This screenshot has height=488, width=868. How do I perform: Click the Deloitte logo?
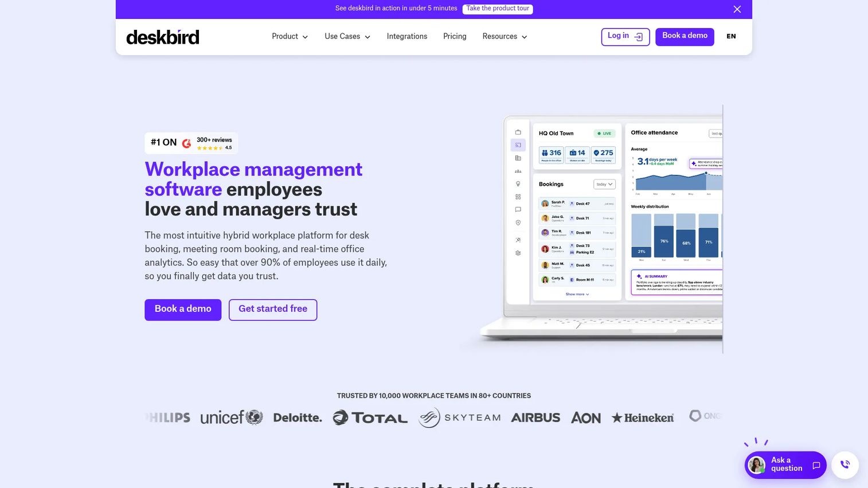click(298, 418)
